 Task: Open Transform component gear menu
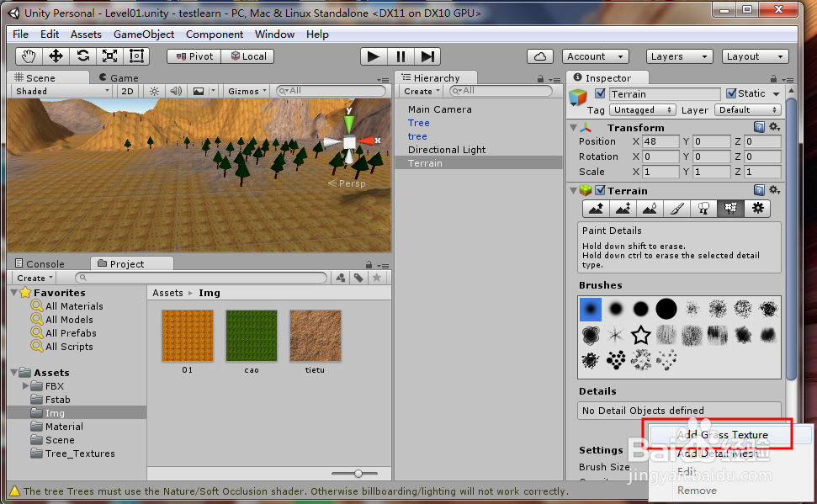pyautogui.click(x=774, y=127)
